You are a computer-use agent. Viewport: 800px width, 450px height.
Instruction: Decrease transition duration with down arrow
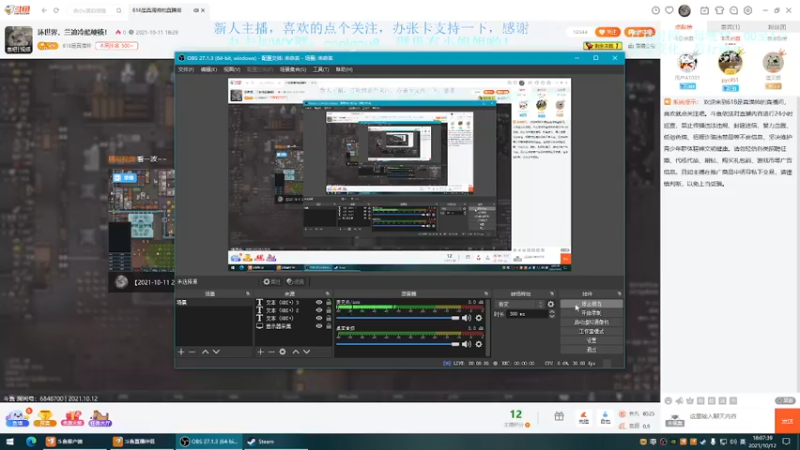pyautogui.click(x=552, y=316)
